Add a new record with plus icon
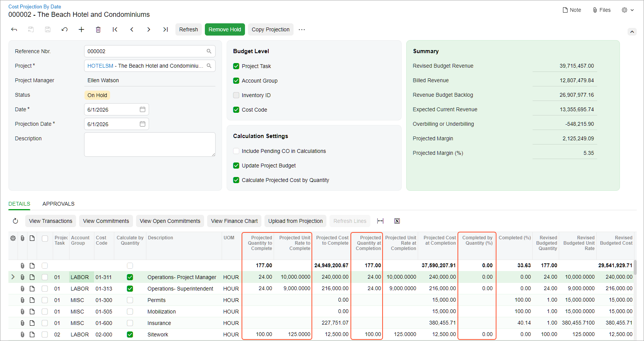The image size is (644, 341). tap(81, 29)
